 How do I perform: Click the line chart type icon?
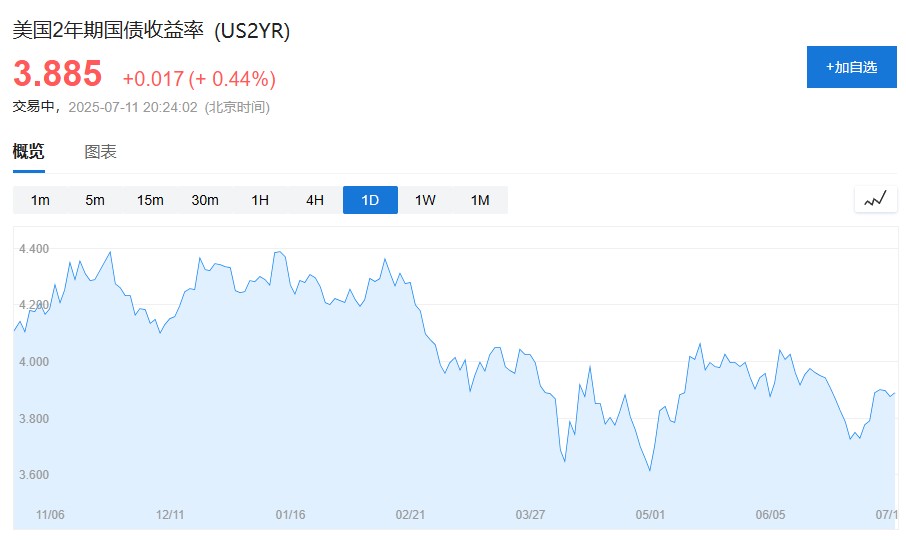875,200
